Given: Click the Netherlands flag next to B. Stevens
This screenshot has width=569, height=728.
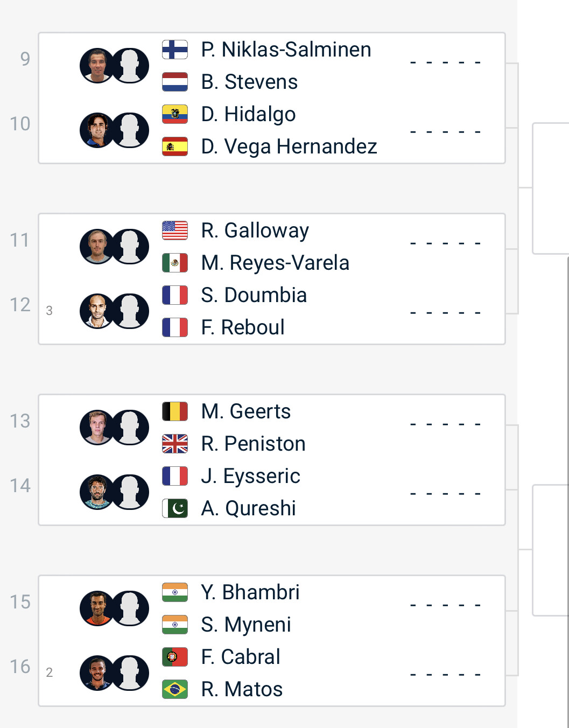Looking at the screenshot, I should coord(175,82).
